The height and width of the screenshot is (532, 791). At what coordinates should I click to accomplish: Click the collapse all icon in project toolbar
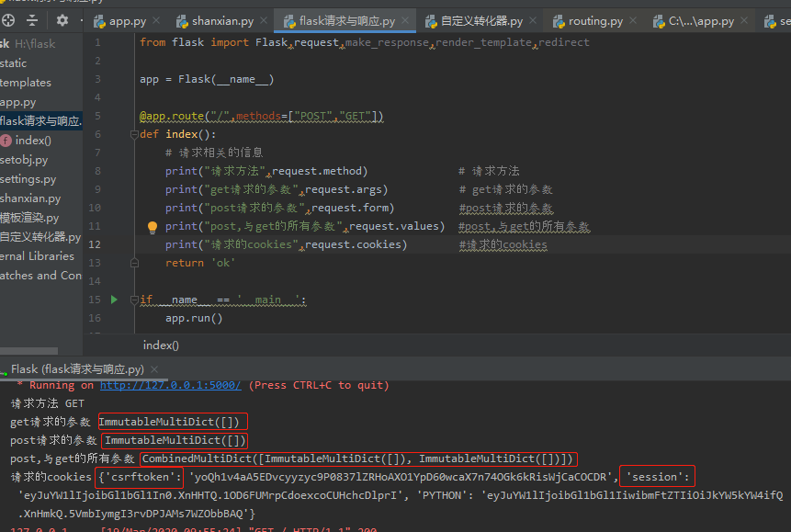(x=32, y=20)
